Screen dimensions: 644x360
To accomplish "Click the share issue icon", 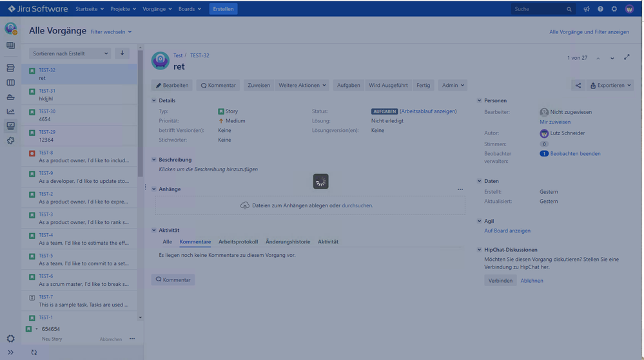I will [x=578, y=86].
